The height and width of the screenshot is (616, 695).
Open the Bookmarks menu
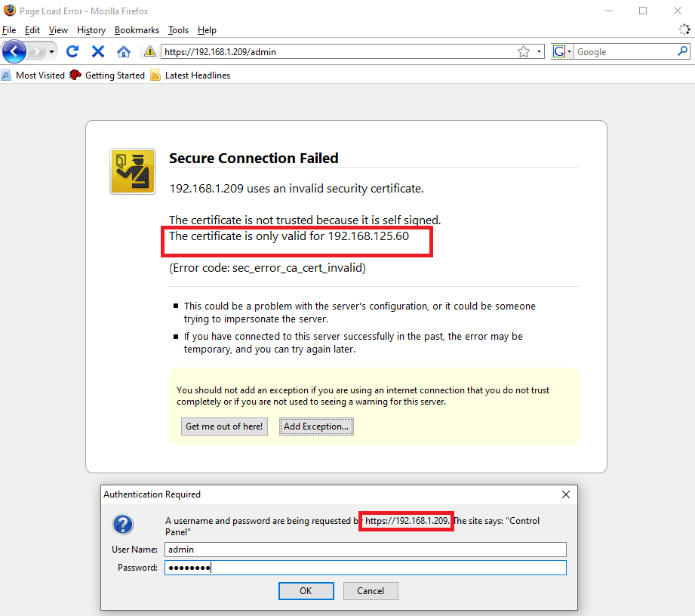[137, 30]
